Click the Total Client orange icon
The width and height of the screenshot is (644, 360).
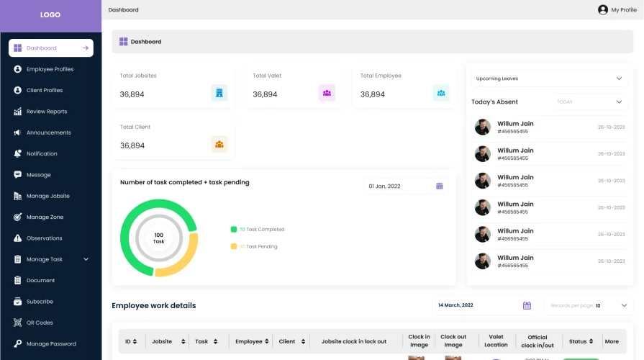[x=219, y=145]
